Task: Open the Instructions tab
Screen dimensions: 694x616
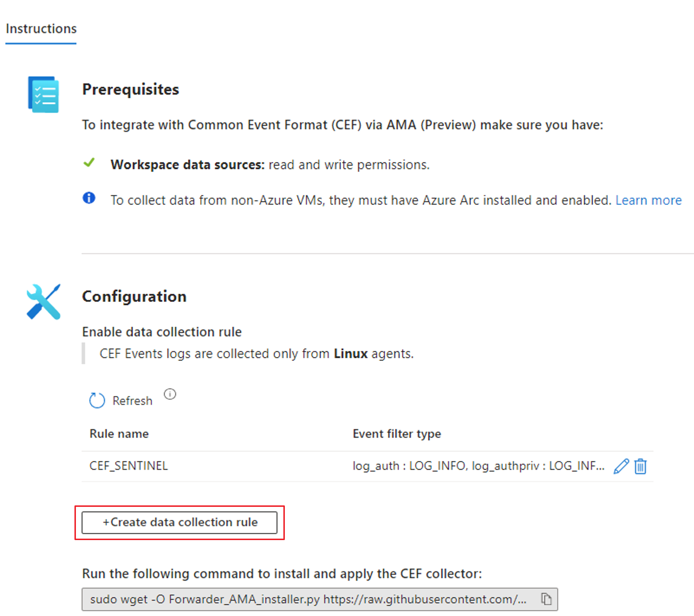Action: [x=41, y=29]
